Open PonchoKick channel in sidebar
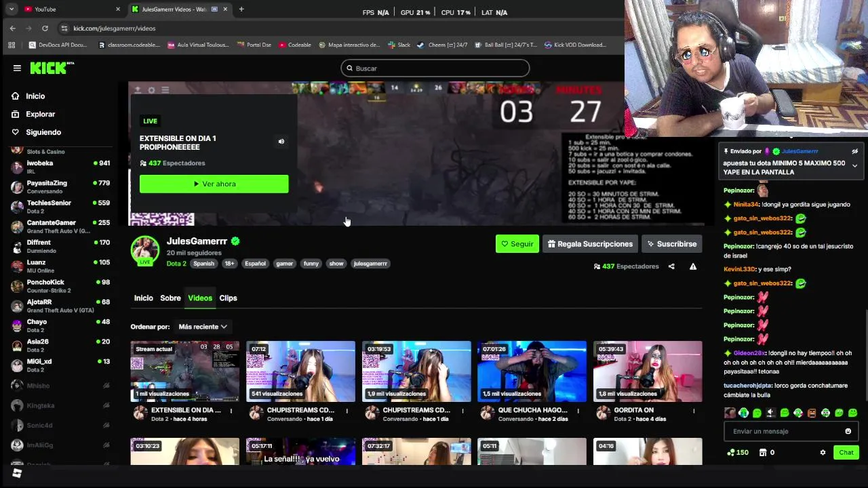The height and width of the screenshot is (488, 868). click(x=61, y=285)
